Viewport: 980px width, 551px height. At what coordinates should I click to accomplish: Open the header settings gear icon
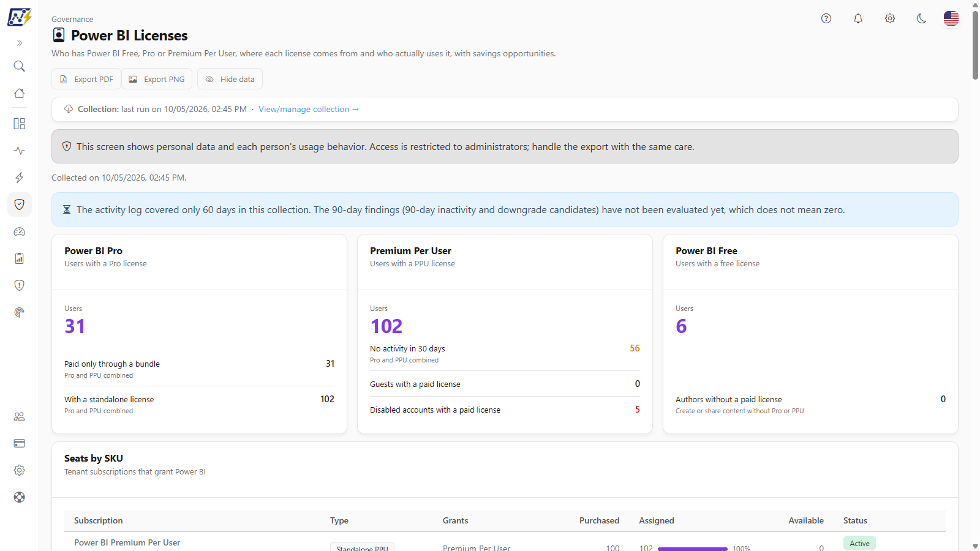point(890,18)
